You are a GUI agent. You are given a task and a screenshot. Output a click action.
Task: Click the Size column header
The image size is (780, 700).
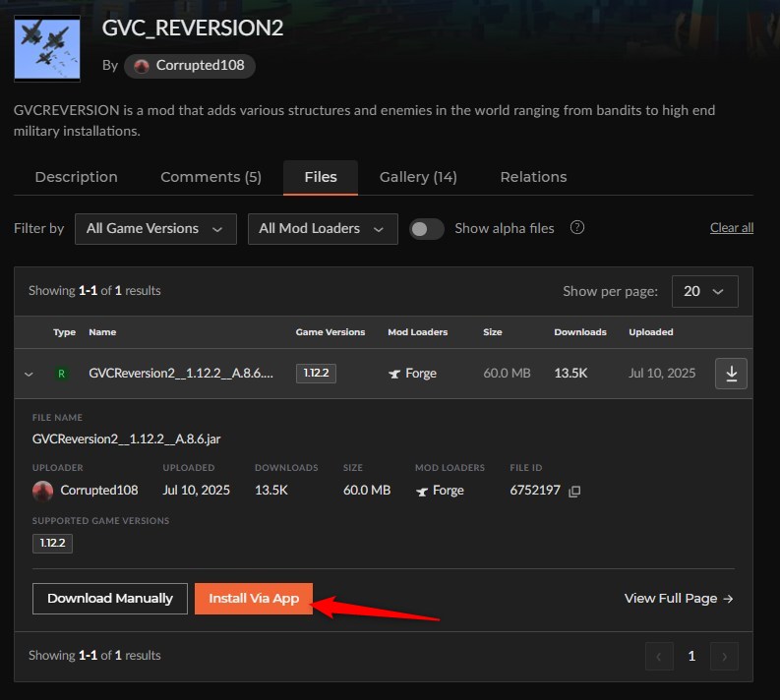click(493, 332)
